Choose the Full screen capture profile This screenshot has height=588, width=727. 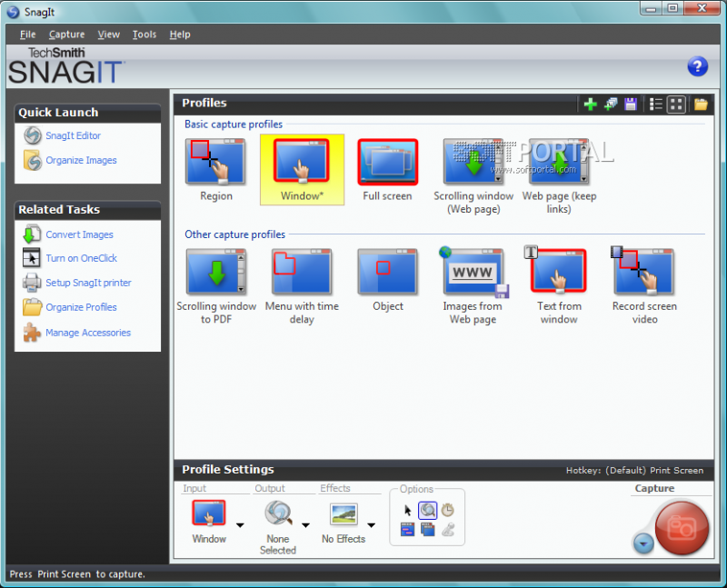coord(388,170)
